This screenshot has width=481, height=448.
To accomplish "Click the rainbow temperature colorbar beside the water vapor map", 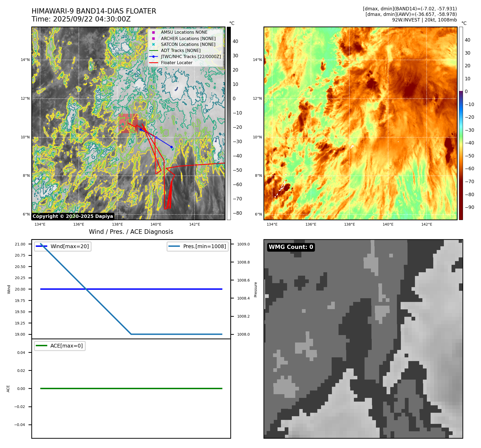I will click(x=461, y=123).
